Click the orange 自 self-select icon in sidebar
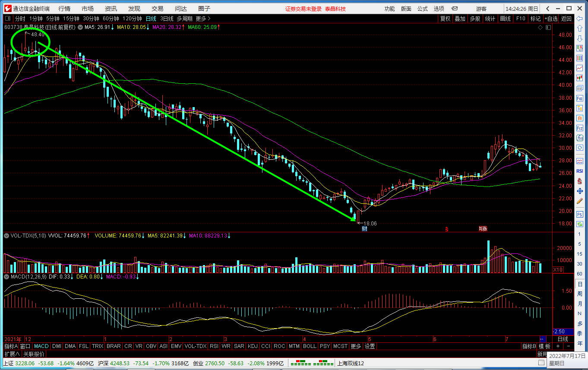 coord(580,118)
